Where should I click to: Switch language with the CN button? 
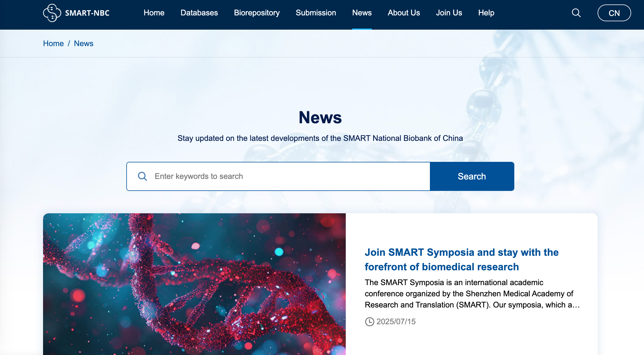tap(614, 13)
